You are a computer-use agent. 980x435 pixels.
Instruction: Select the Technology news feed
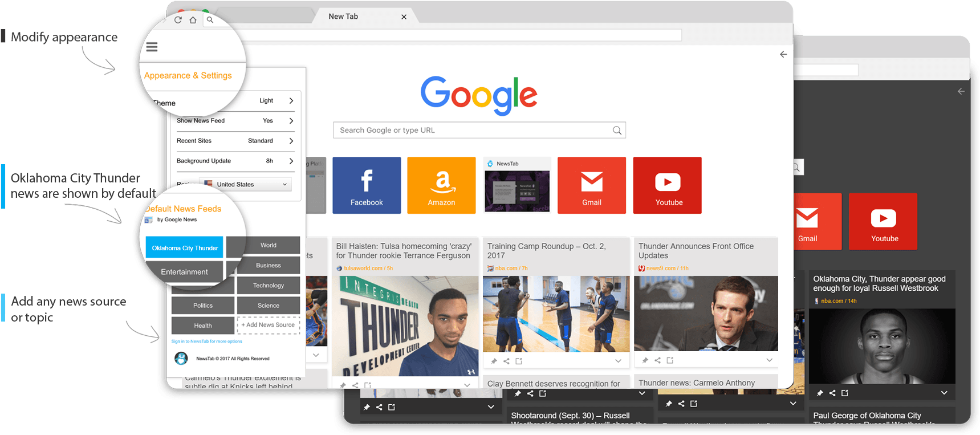click(x=268, y=285)
